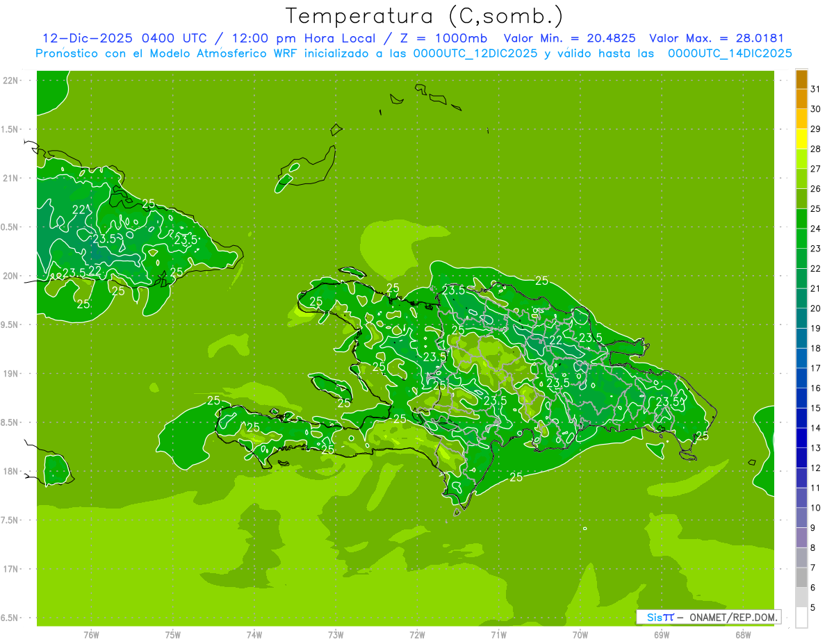This screenshot has height=644, width=834.
Task: Click the title "Temperatura (C,somb.)"
Action: coord(425,16)
